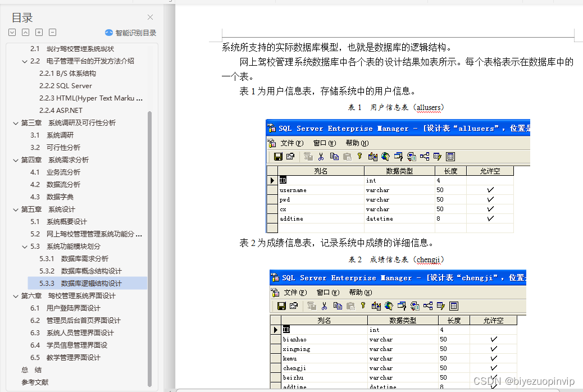Close the 目录 navigation pane
This screenshot has height=392, width=583.
(150, 17)
